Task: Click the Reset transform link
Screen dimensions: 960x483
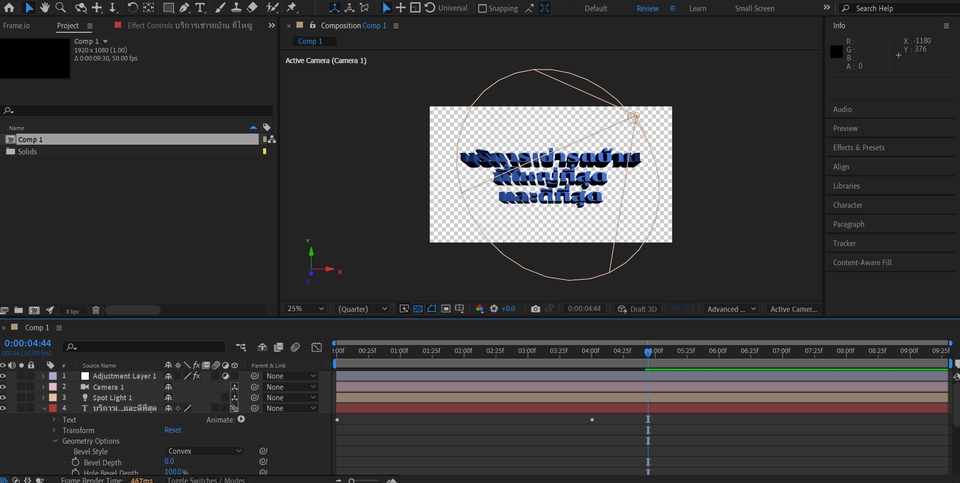Action: pos(172,430)
